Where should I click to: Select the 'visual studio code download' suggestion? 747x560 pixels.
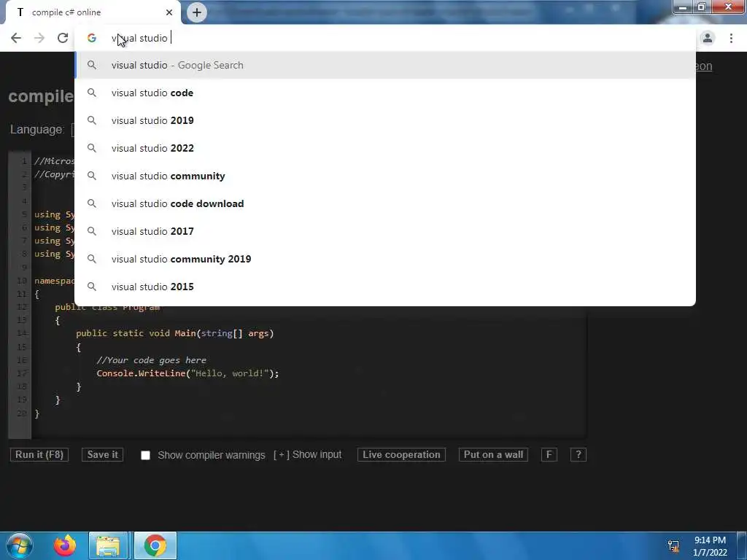click(x=385, y=203)
